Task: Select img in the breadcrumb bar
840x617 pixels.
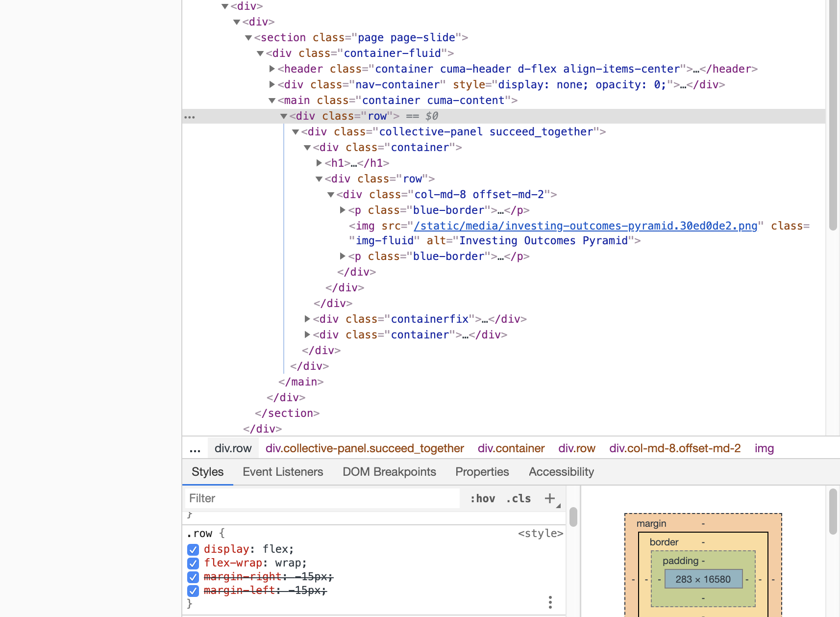Action: (x=764, y=448)
